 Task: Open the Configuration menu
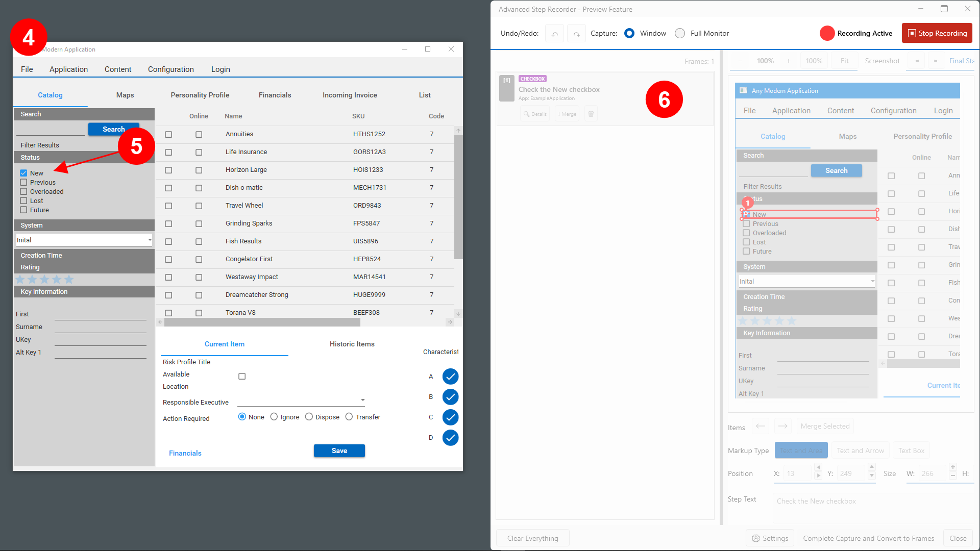[170, 69]
